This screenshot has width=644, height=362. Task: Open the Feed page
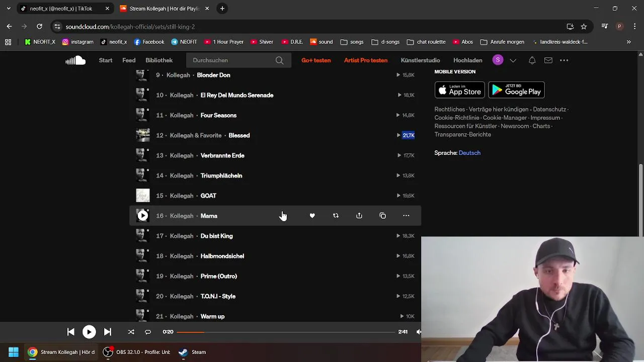129,60
